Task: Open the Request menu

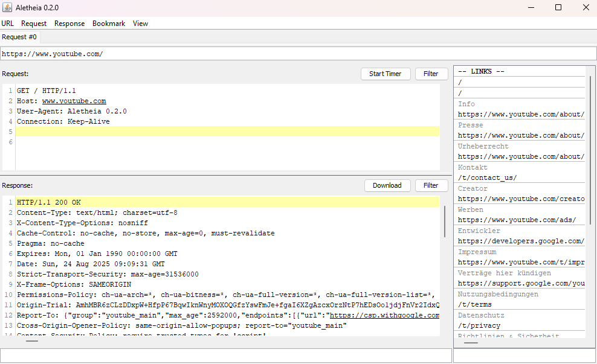Action: pyautogui.click(x=34, y=24)
